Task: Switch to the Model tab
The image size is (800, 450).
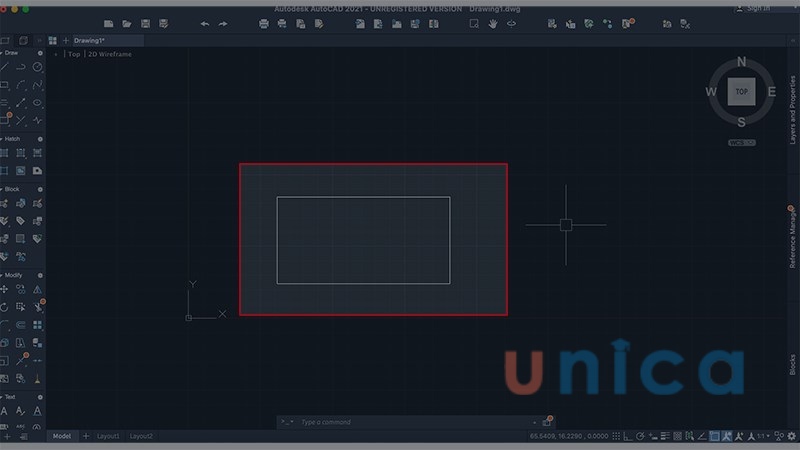Action: [62, 436]
